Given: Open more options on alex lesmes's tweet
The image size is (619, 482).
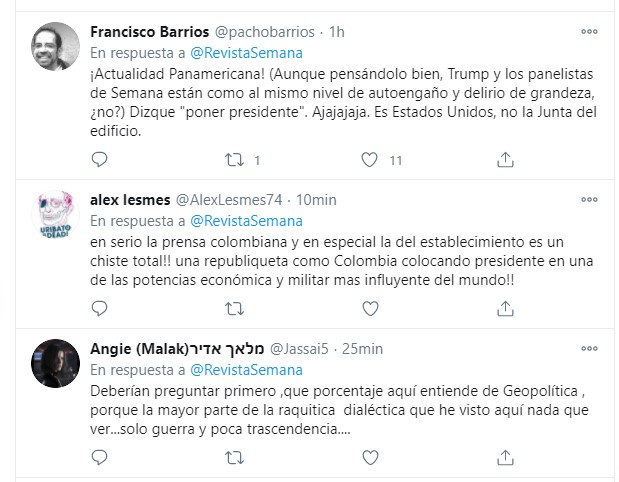Looking at the screenshot, I should [x=590, y=200].
